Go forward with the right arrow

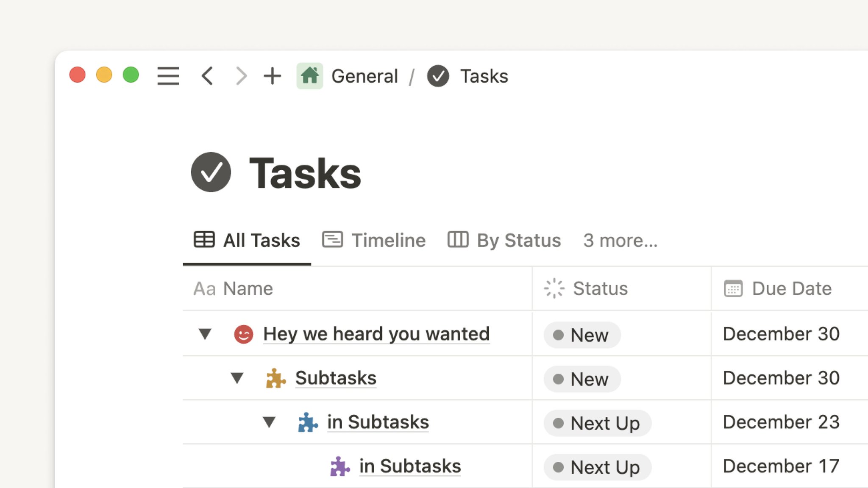click(241, 76)
